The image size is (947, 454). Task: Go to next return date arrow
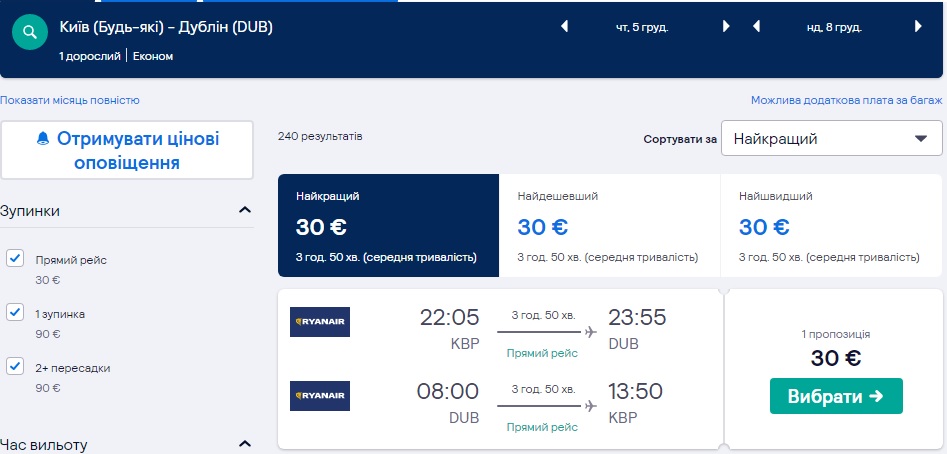(919, 27)
